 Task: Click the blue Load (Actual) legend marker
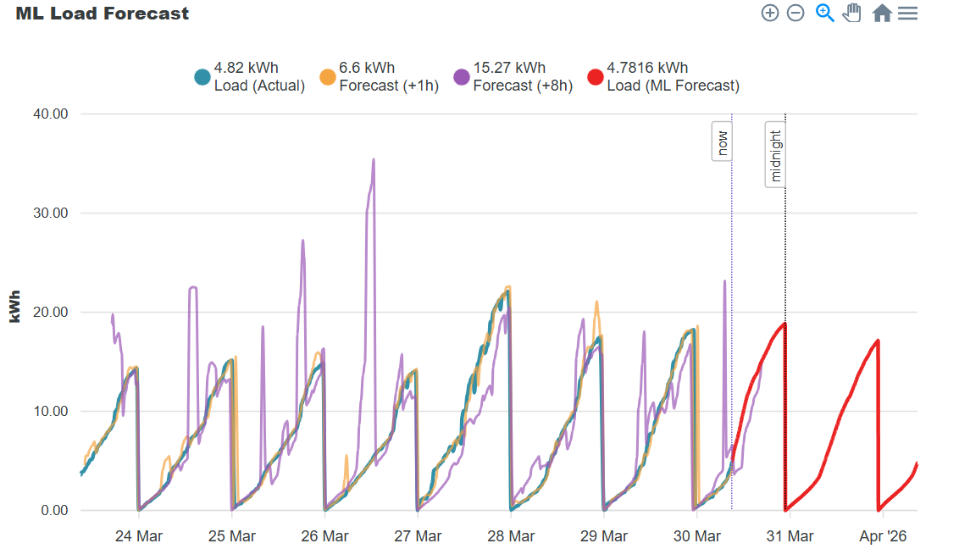coord(202,77)
